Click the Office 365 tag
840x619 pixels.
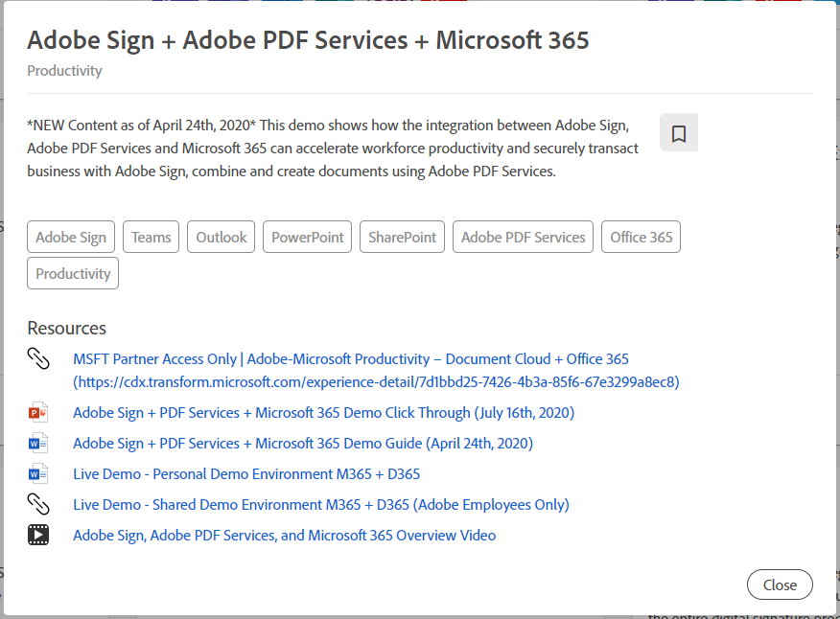point(641,237)
